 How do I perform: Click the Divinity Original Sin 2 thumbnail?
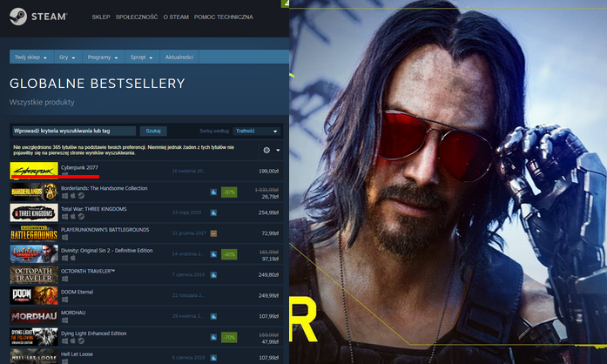(34, 254)
